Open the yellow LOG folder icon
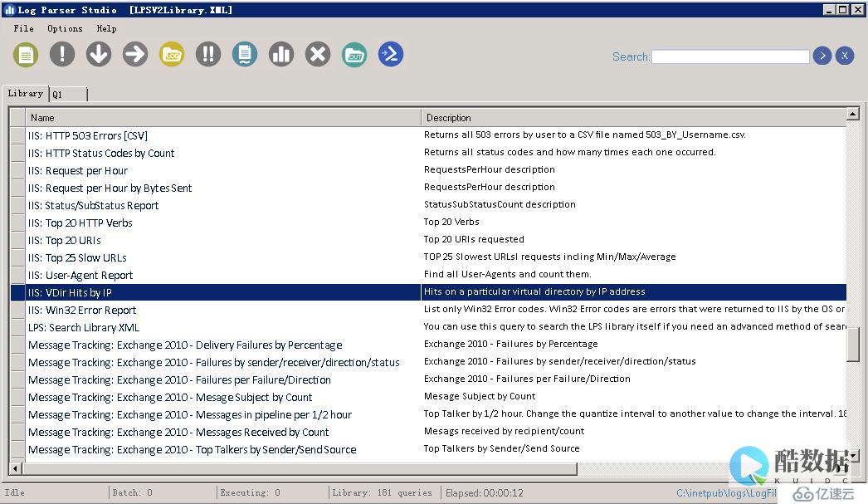 172,54
